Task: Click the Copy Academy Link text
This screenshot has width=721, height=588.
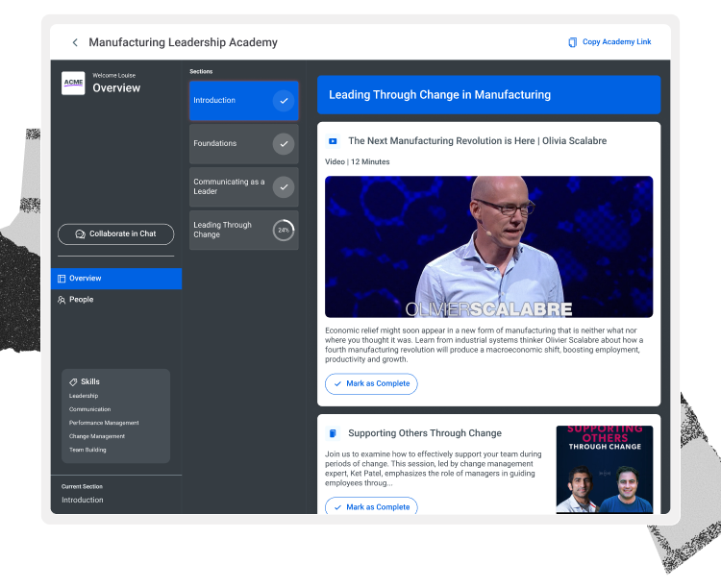Action: pyautogui.click(x=616, y=42)
